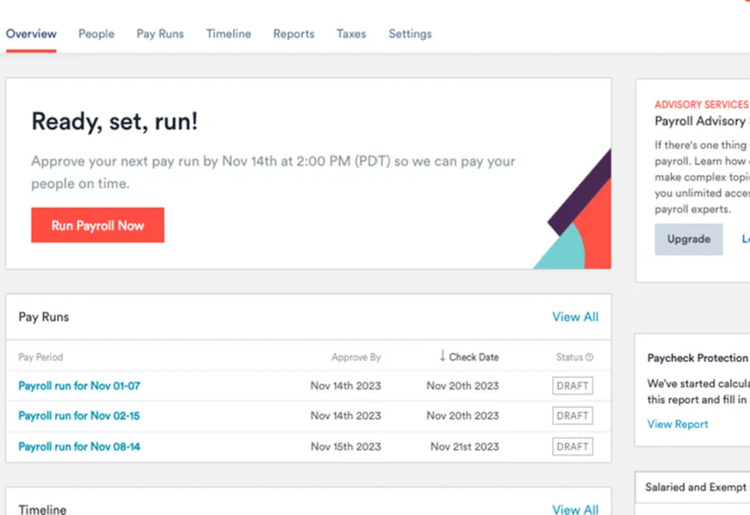Click View All in Timeline section
This screenshot has width=750, height=515.
[575, 510]
